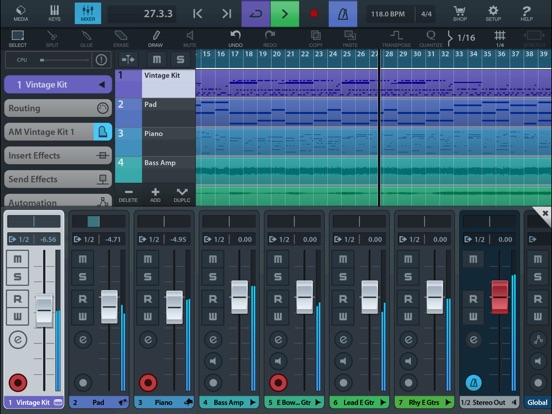Choose the Mute speaker tool
Viewport: 552px width, 414px height.
(189, 39)
